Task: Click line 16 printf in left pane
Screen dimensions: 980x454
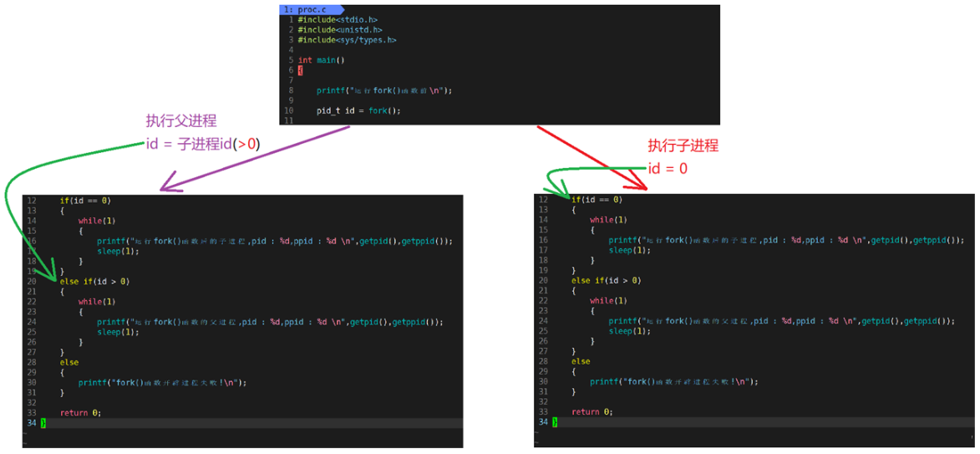Action: (274, 241)
